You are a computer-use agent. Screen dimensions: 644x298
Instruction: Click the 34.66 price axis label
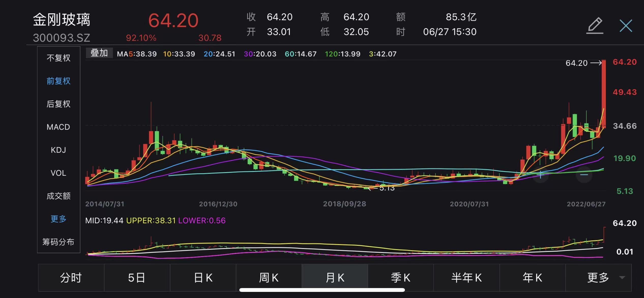click(x=625, y=126)
